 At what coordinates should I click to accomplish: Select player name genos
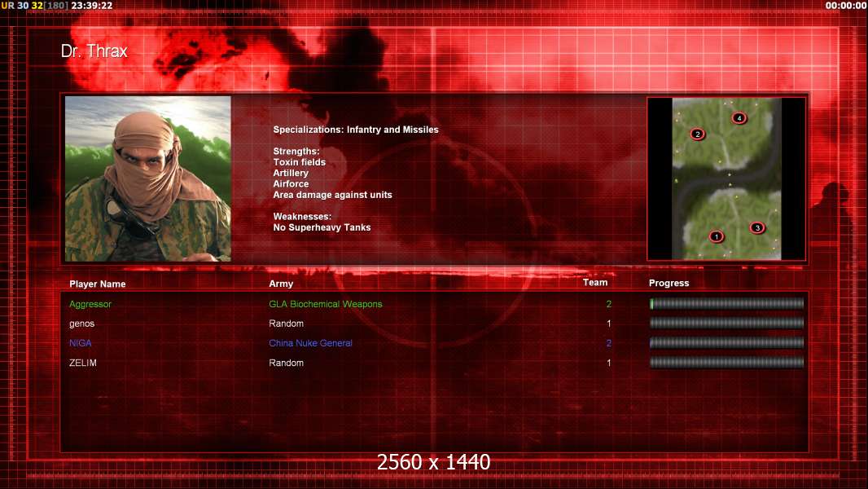pos(82,324)
